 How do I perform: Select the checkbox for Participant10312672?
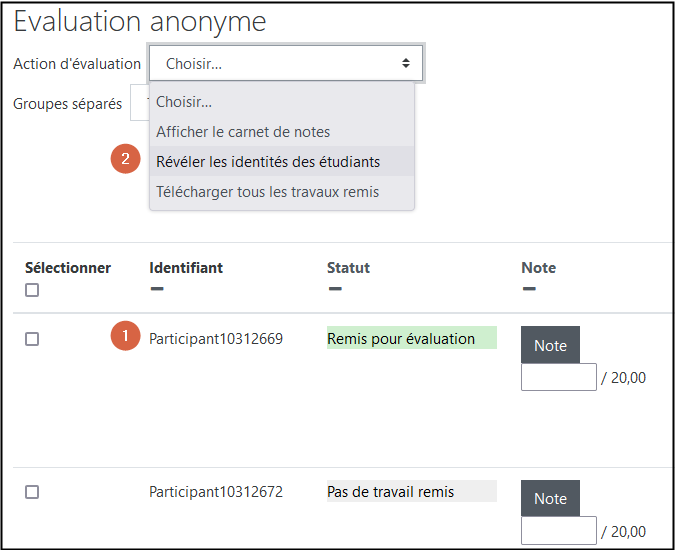(32, 492)
